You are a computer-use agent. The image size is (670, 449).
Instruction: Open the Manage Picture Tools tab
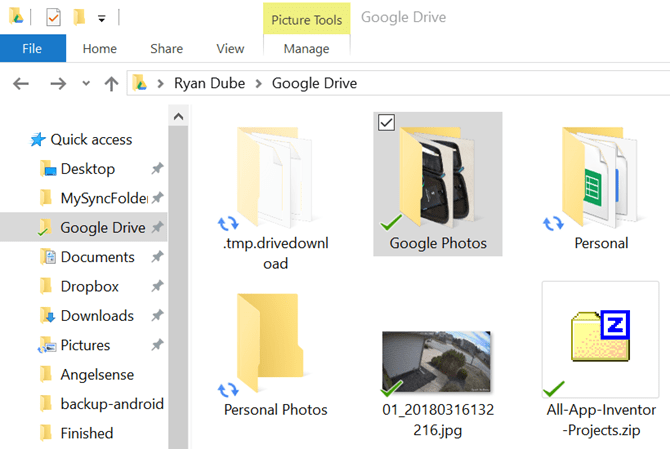point(307,48)
